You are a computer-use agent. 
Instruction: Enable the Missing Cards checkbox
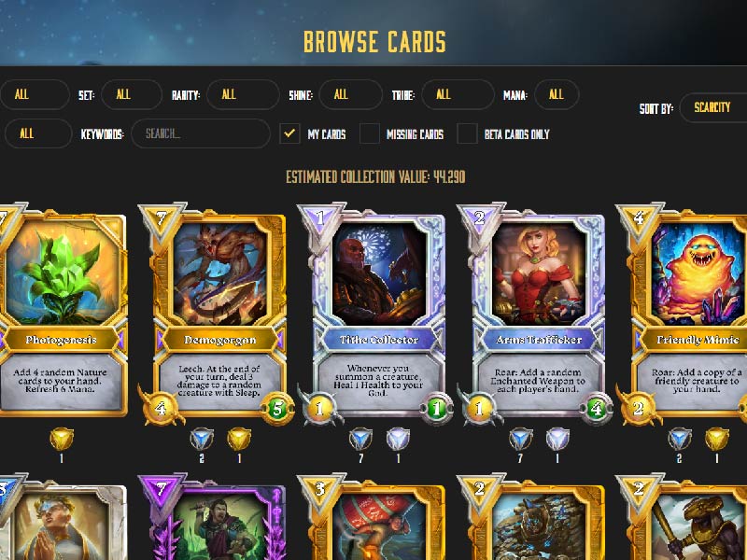[x=370, y=133]
